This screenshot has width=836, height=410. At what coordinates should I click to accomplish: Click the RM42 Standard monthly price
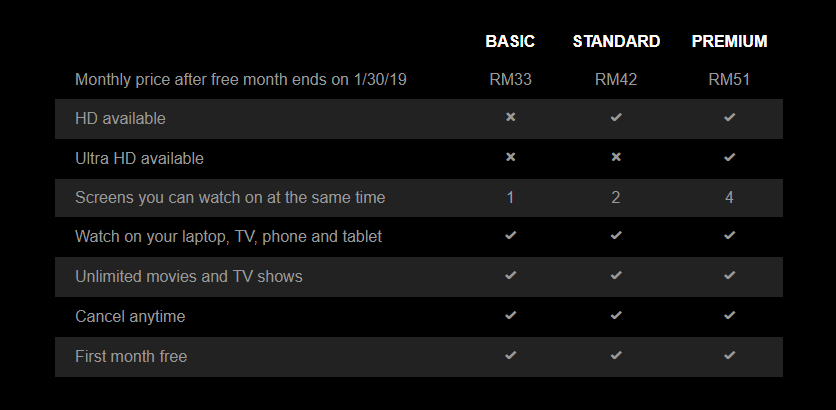(x=616, y=80)
